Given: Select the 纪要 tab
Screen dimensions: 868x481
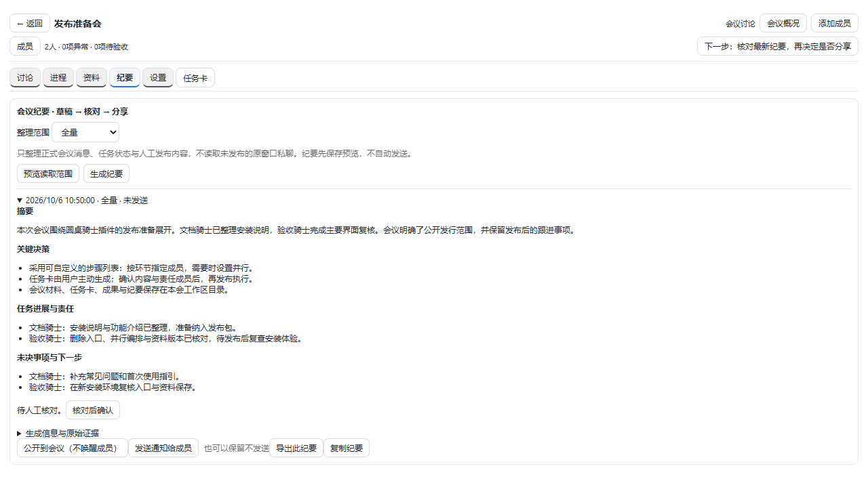Looking at the screenshot, I should (125, 77).
